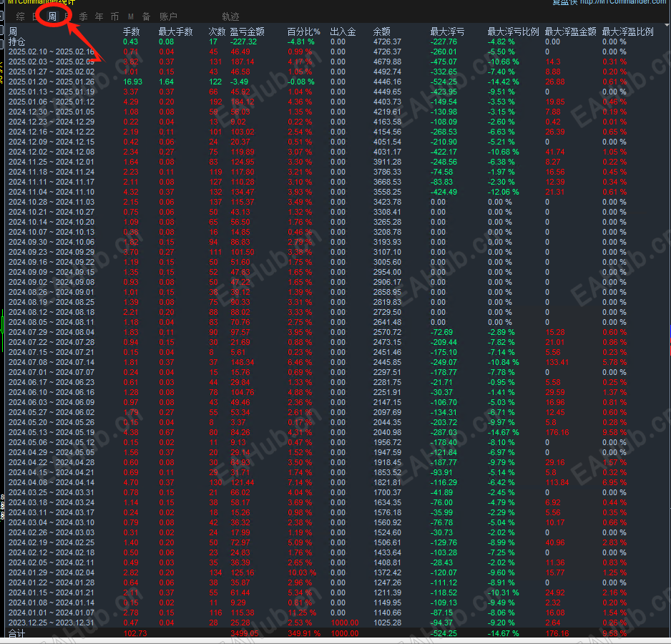Switch to the 币 currency tab

[114, 16]
